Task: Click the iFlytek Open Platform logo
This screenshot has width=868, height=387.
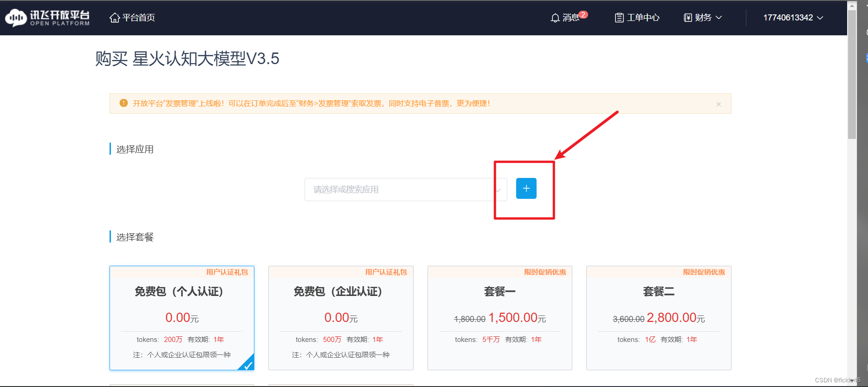Action: [x=47, y=18]
